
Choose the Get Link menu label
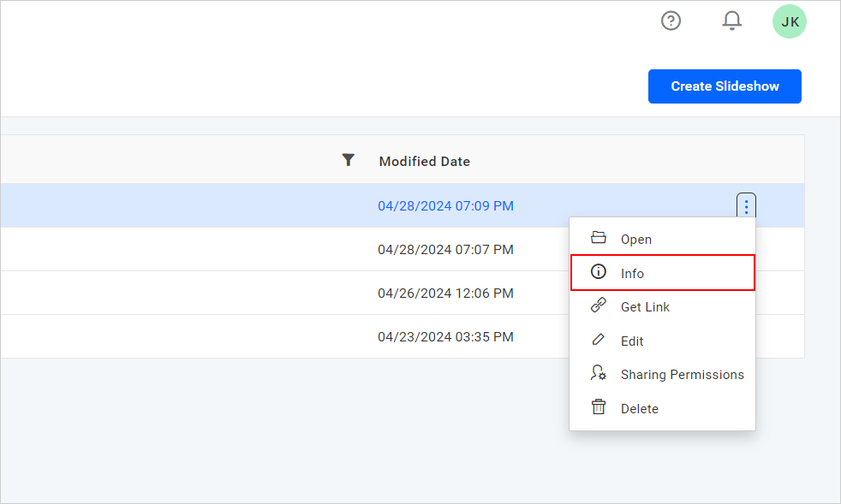click(x=645, y=307)
